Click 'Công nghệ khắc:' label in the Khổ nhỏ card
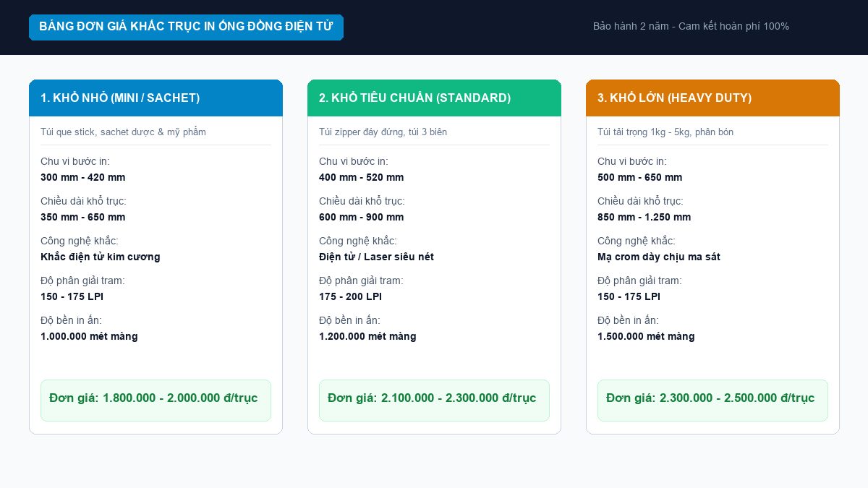 click(80, 241)
